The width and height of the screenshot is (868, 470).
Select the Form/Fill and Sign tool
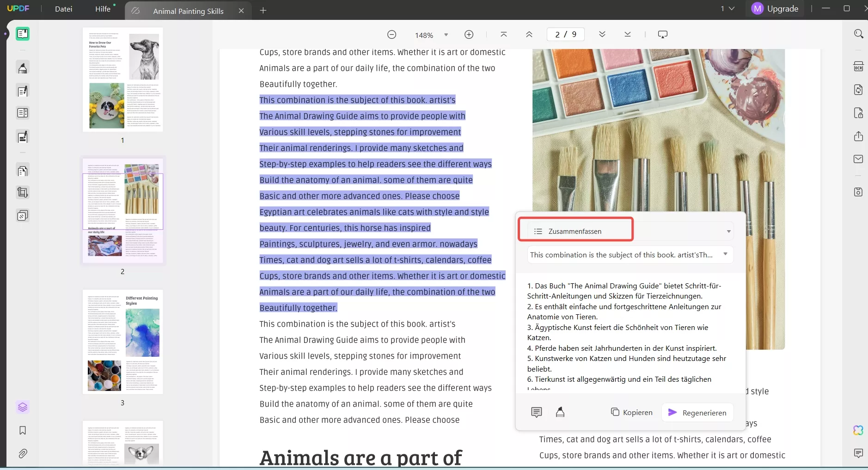[x=23, y=137]
